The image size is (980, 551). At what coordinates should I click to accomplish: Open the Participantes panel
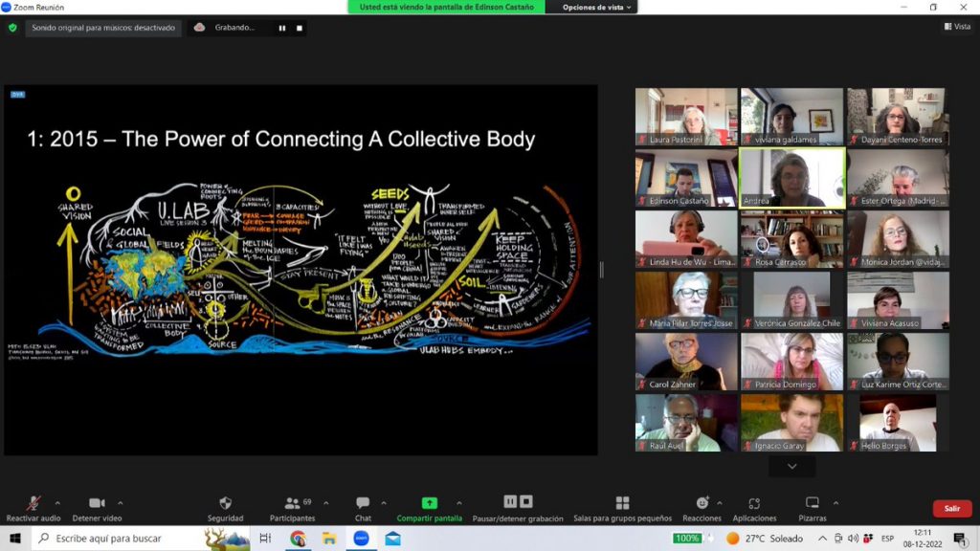pos(292,503)
